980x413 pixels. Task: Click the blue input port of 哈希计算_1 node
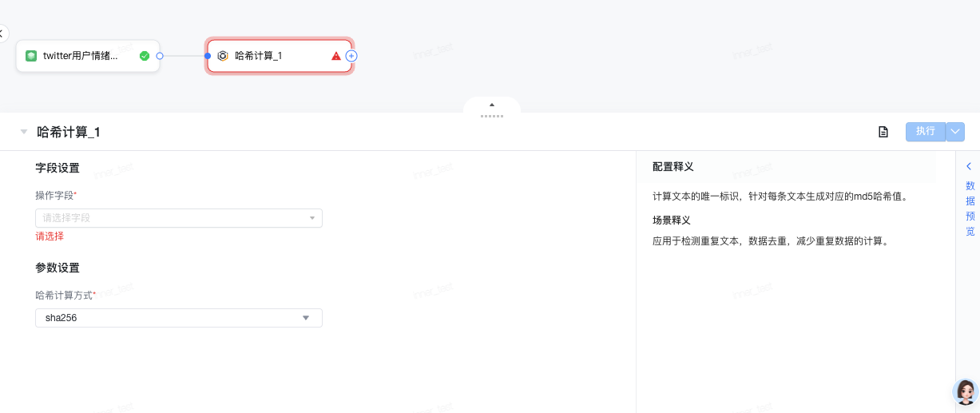[x=208, y=56]
